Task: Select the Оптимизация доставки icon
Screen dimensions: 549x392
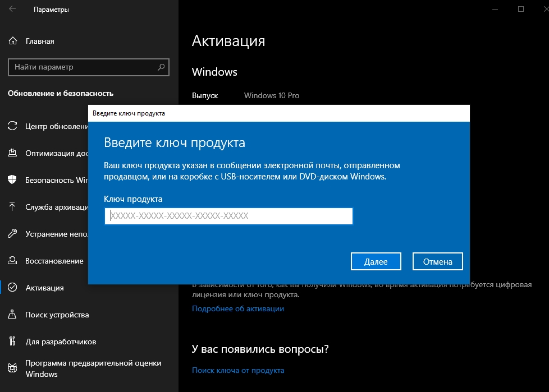Action: pos(12,153)
